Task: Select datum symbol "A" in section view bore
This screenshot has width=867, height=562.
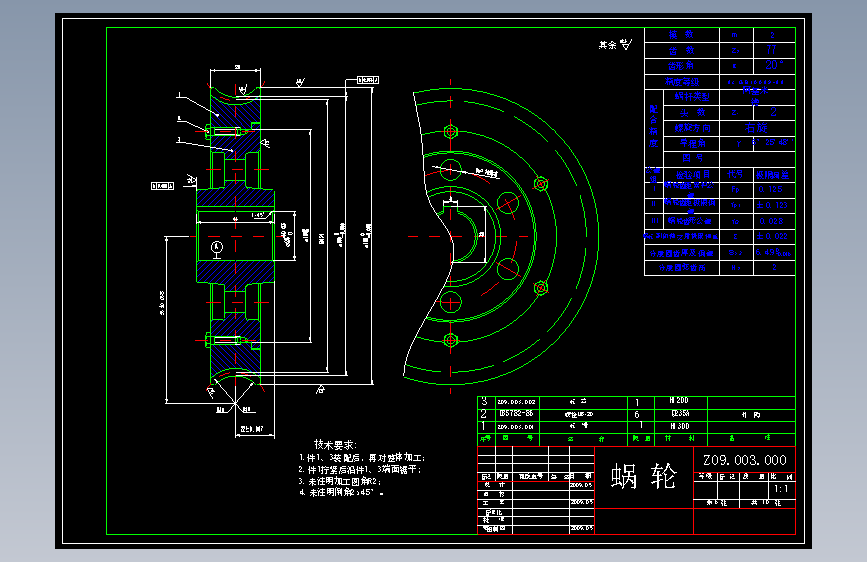Action: (217, 248)
